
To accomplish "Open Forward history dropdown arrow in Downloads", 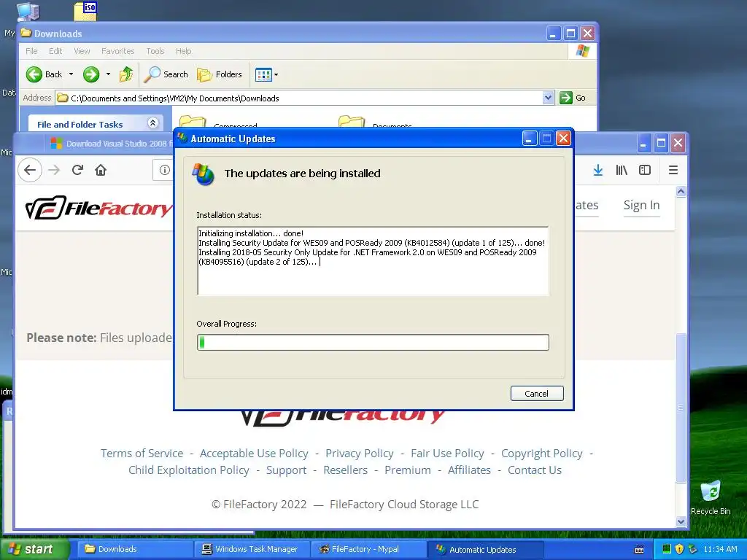I will point(108,74).
